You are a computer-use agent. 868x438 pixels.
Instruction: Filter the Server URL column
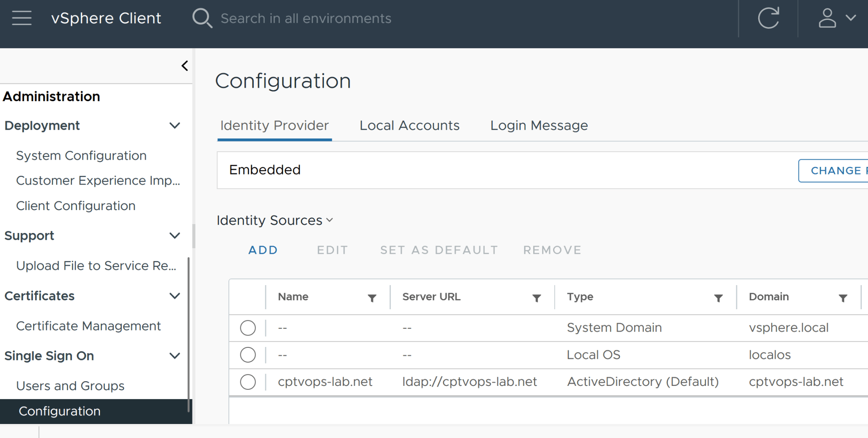537,298
